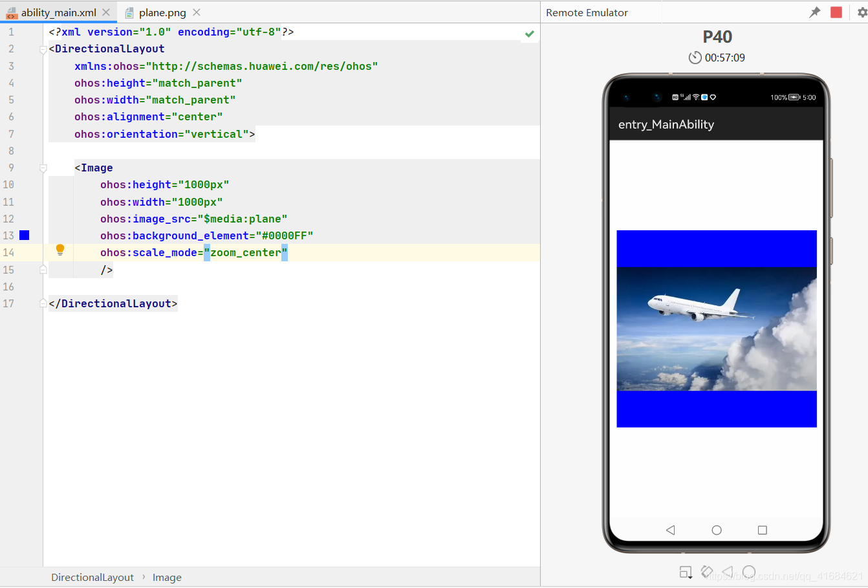Click line number 14 in the gutter
Screen dimensions: 868x588
click(x=8, y=253)
